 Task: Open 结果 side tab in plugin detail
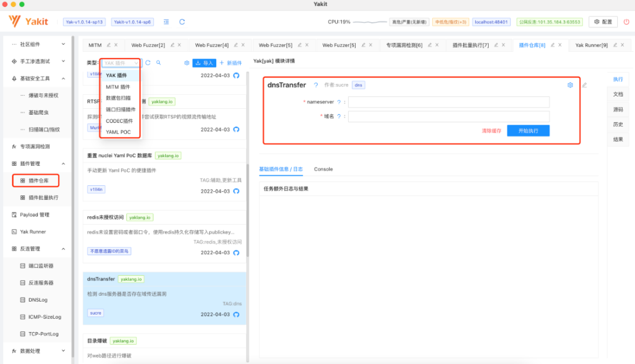618,139
